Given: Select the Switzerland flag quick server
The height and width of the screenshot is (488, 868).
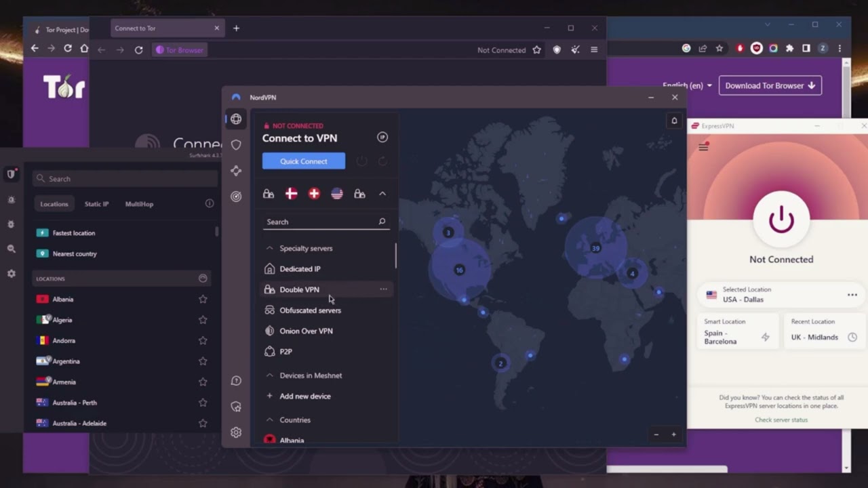Looking at the screenshot, I should (314, 194).
